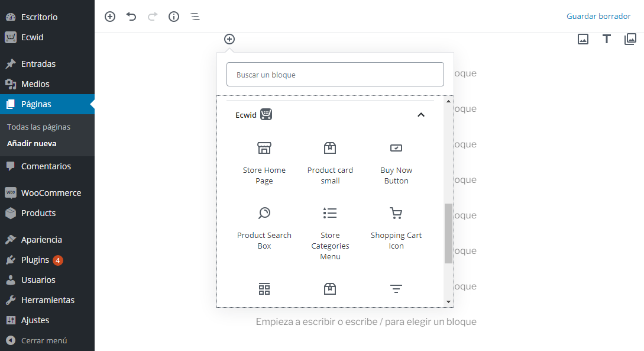Select the filter lines block icon
Viewport: 644px width, 351px height.
coord(396,289)
